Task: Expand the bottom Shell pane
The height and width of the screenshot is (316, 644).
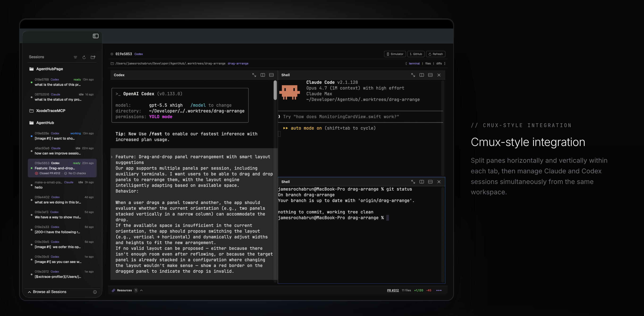Action: (413, 182)
